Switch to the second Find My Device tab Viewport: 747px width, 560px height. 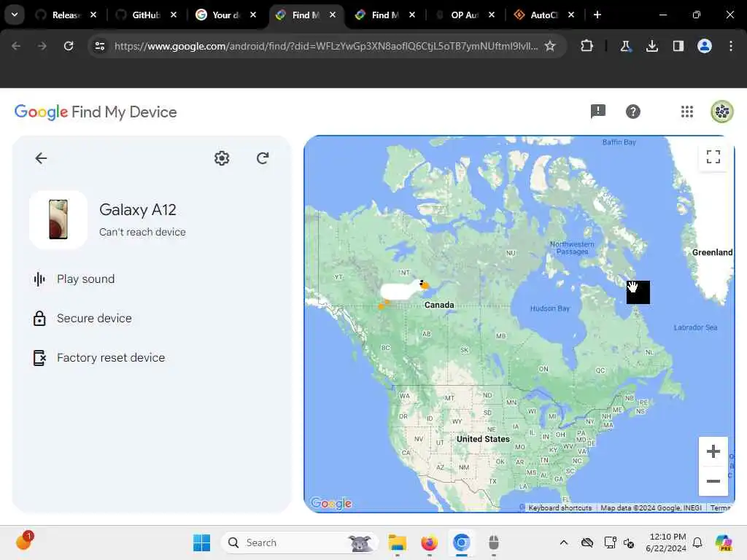coord(385,15)
